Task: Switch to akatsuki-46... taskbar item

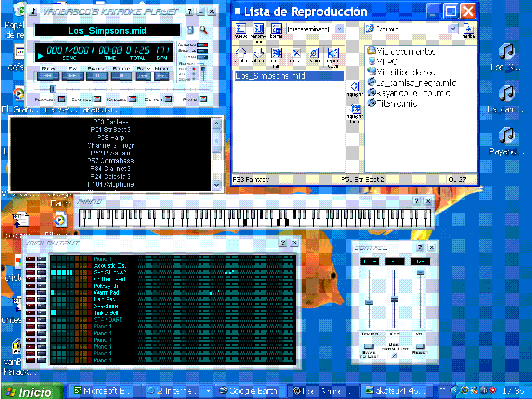Action: coord(397,391)
